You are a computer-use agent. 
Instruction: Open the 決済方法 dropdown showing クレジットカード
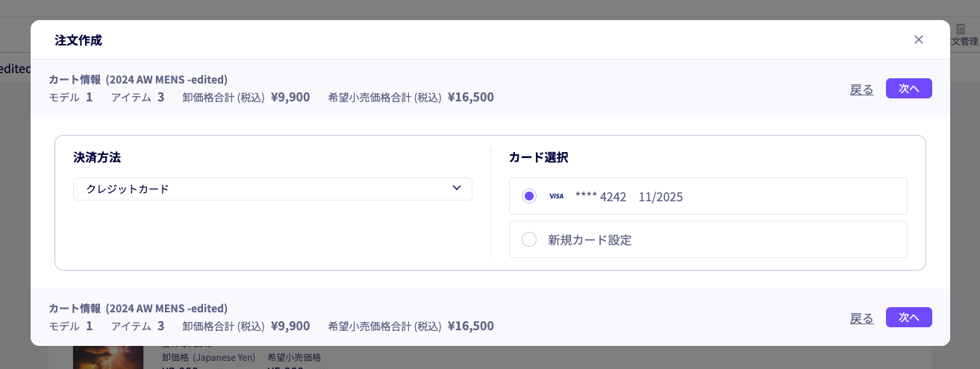272,189
